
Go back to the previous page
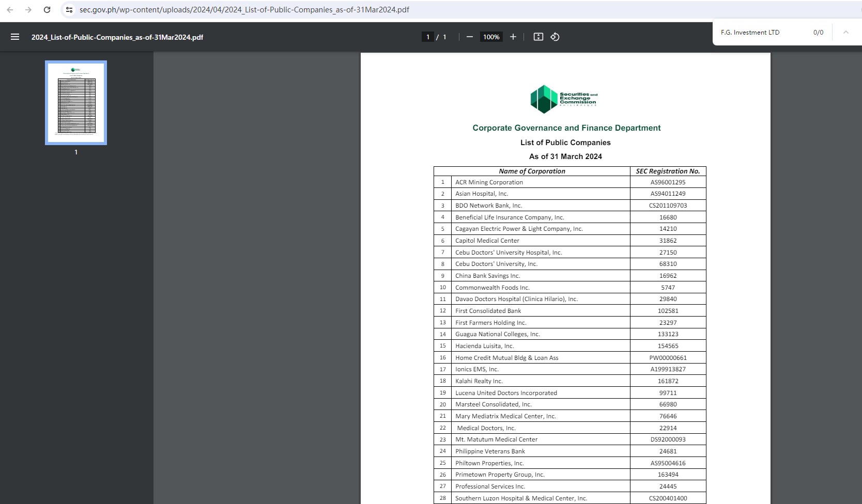tap(10, 10)
